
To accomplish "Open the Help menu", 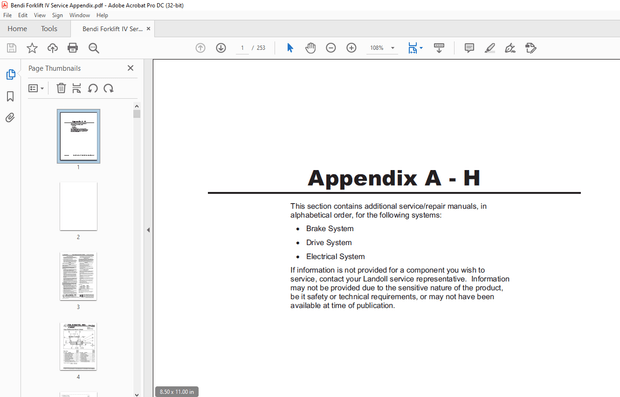I will click(102, 15).
